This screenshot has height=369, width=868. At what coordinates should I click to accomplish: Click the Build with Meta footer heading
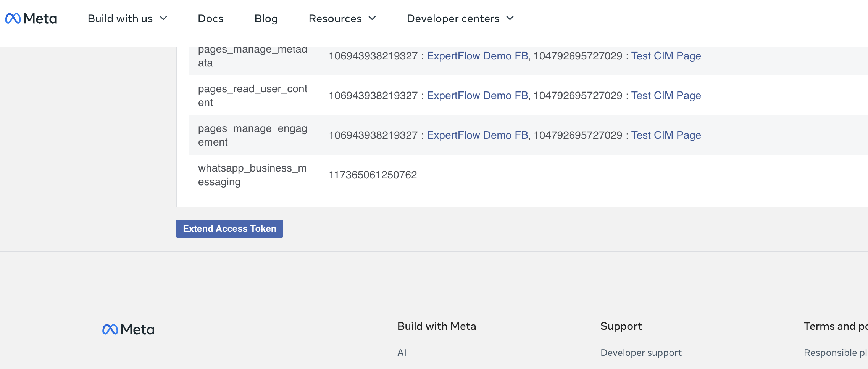pos(436,326)
